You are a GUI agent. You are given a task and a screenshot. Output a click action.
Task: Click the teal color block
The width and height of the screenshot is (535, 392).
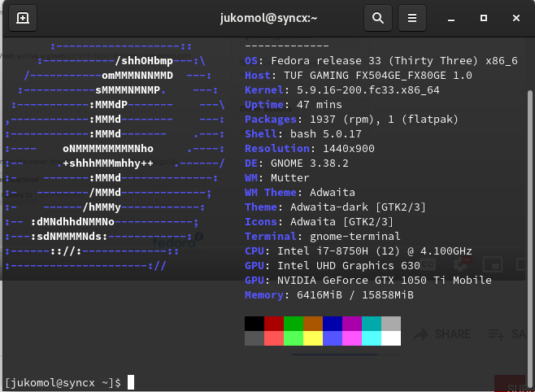(372, 324)
